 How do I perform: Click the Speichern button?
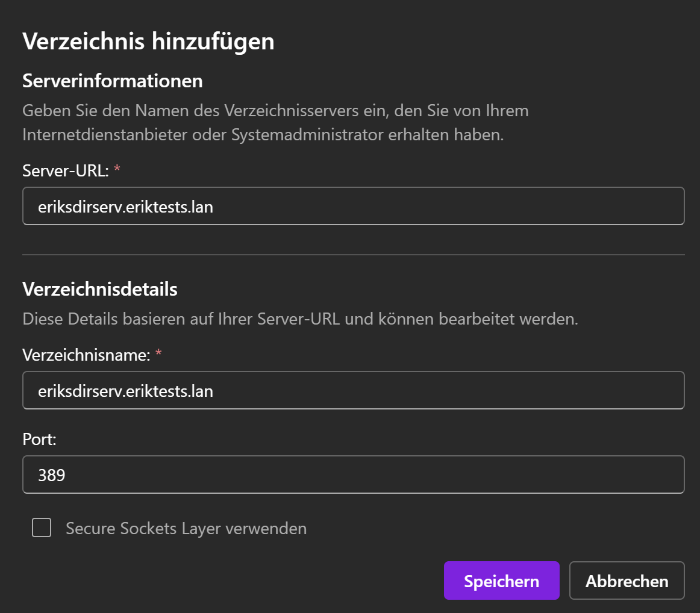point(501,580)
